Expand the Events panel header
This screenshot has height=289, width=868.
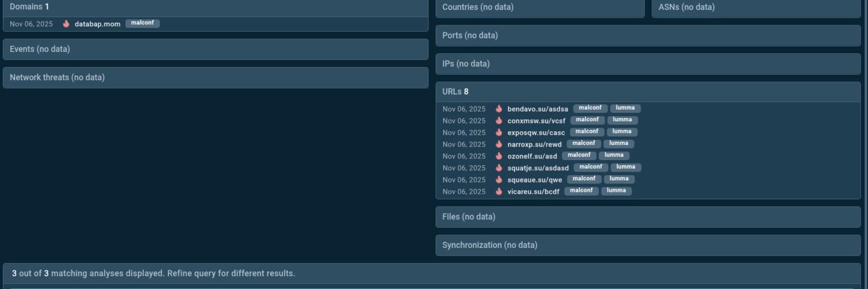point(215,49)
